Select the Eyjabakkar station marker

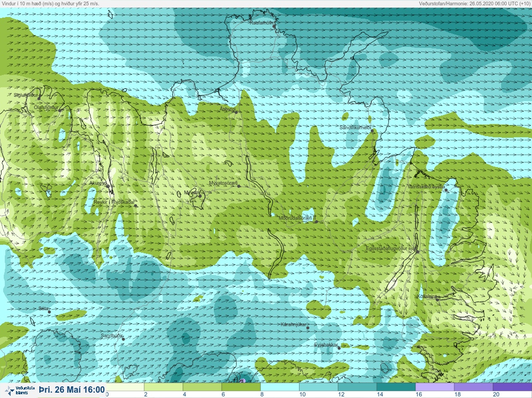click(x=339, y=348)
